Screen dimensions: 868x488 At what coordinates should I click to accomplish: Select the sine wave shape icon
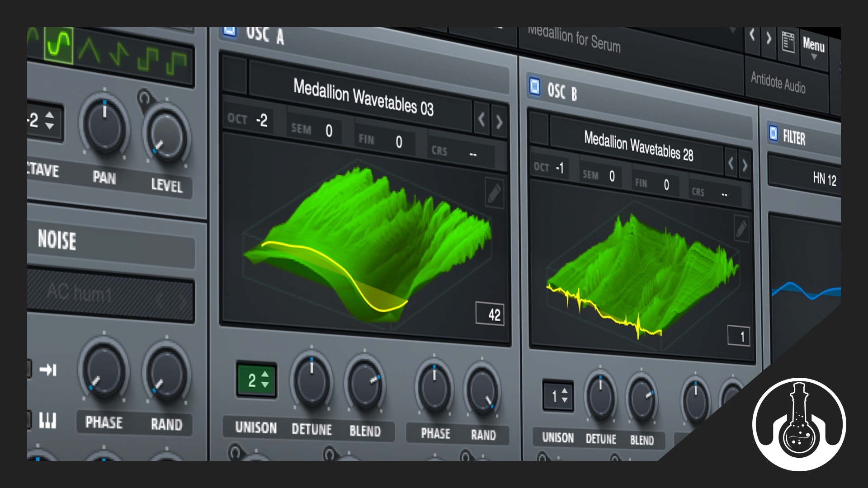point(59,45)
